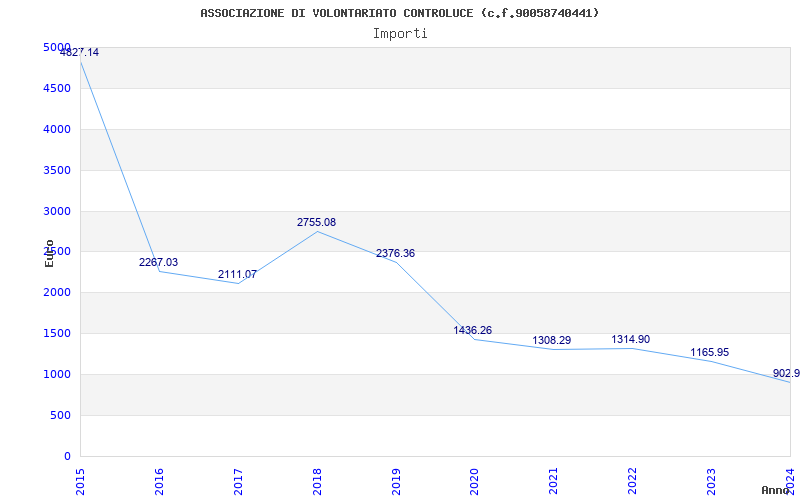Select the 1436.26 data label

pos(472,330)
